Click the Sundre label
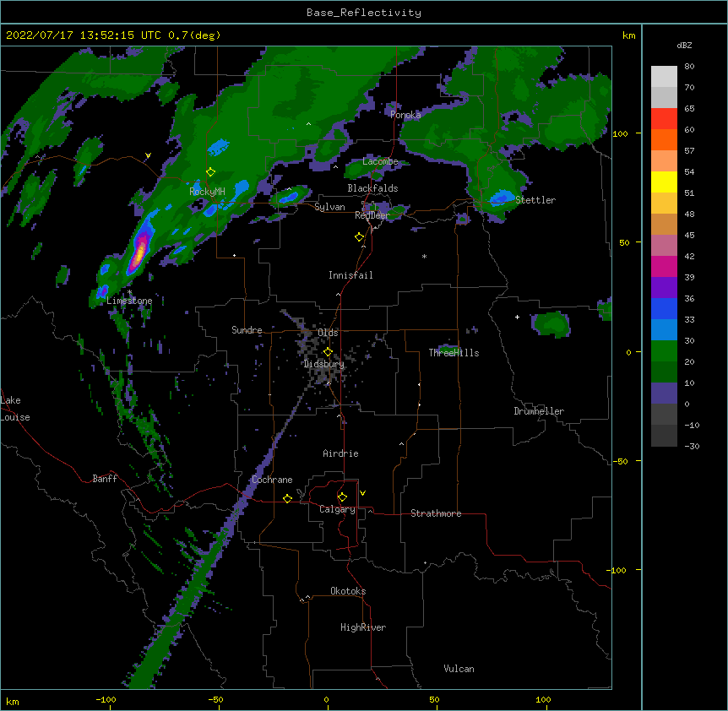 click(x=247, y=330)
